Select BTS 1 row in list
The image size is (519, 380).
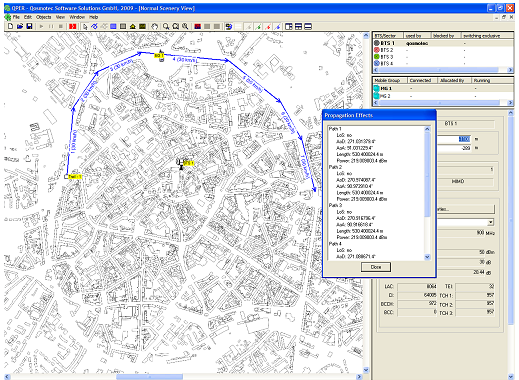[x=442, y=43]
